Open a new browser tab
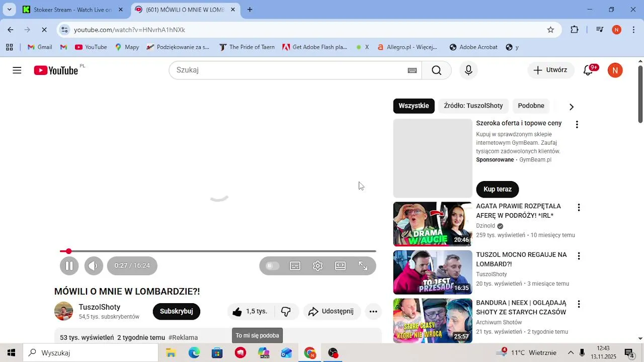This screenshot has width=644, height=362. [x=250, y=10]
